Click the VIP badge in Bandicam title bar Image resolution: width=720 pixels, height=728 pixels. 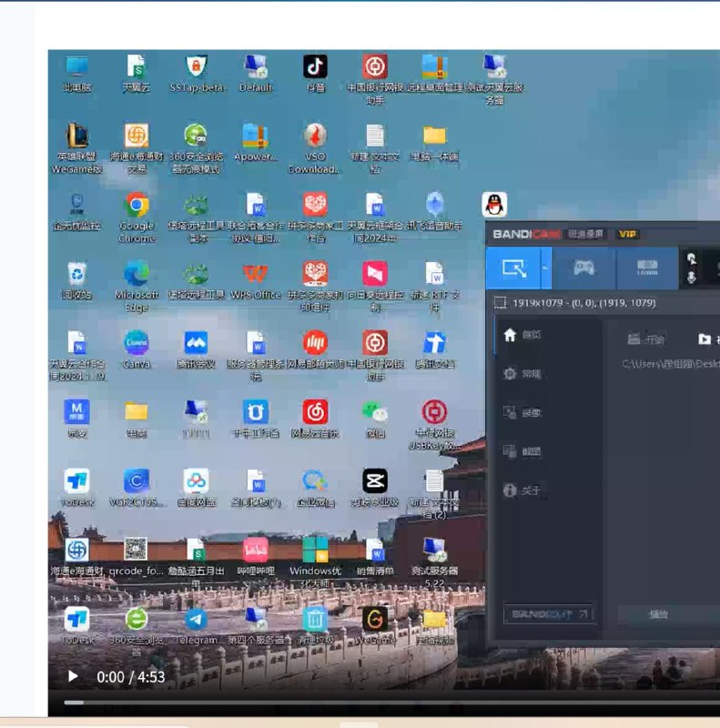coord(627,234)
